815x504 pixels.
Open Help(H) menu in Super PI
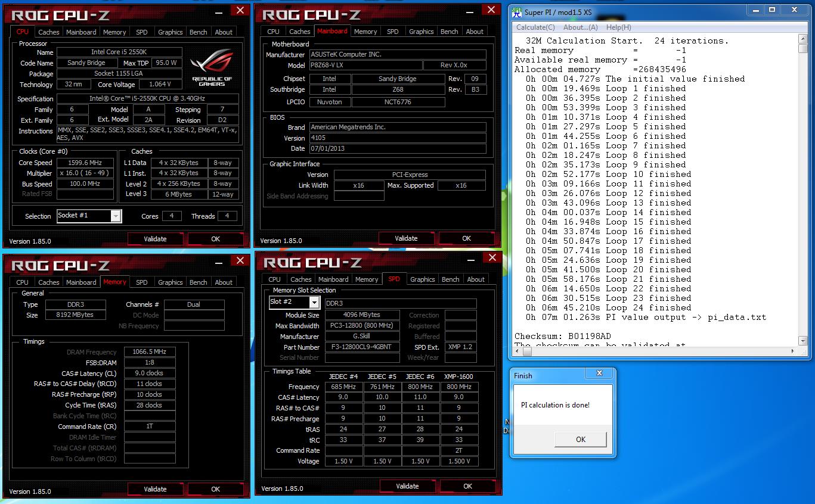click(x=618, y=27)
